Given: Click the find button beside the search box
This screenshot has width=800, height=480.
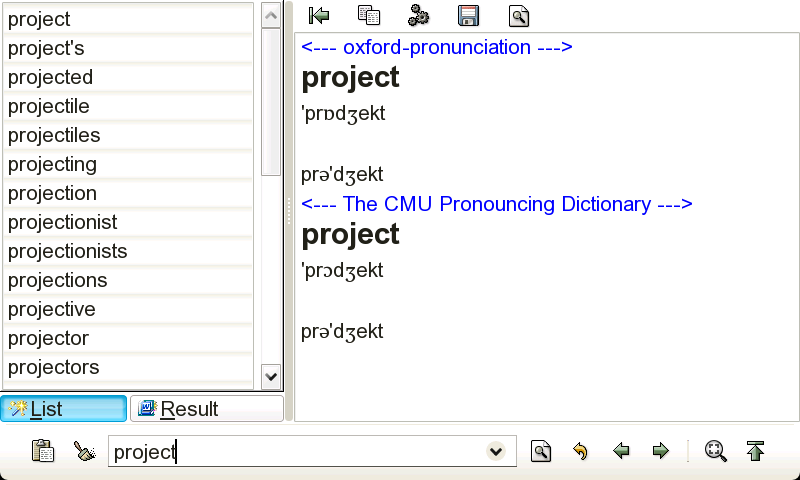Looking at the screenshot, I should (x=540, y=452).
